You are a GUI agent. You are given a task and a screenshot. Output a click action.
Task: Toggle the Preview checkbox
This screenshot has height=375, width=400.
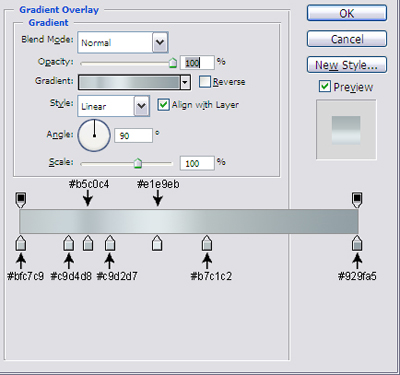pyautogui.click(x=325, y=86)
